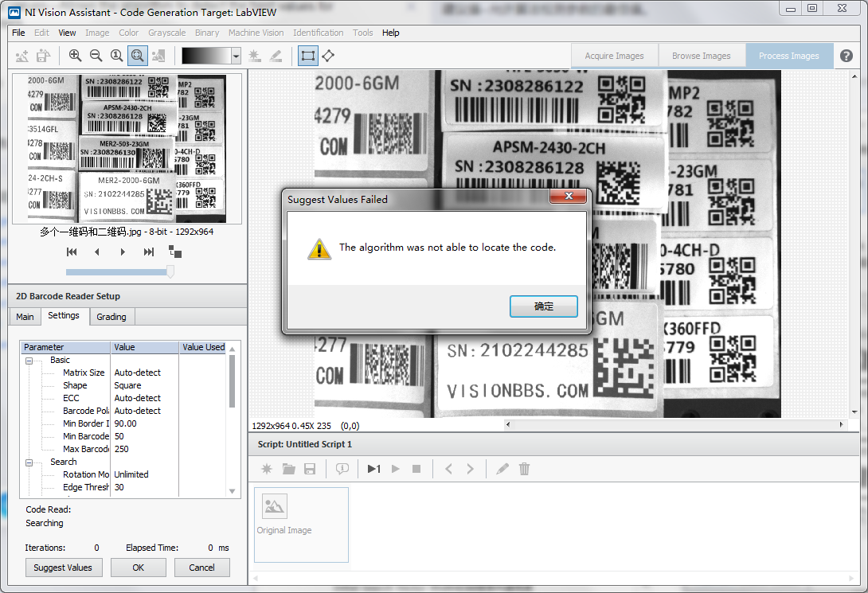Click the previous script step arrow
Viewport: 868px width, 593px height.
tap(448, 469)
